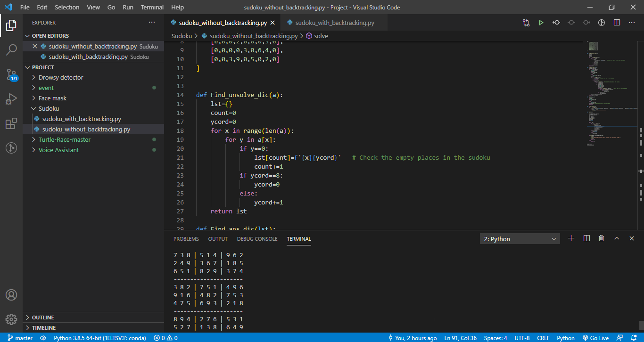Viewport: 644px width, 342px height.
Task: Open terminal selector dropdown '2: Python'
Action: (x=520, y=239)
